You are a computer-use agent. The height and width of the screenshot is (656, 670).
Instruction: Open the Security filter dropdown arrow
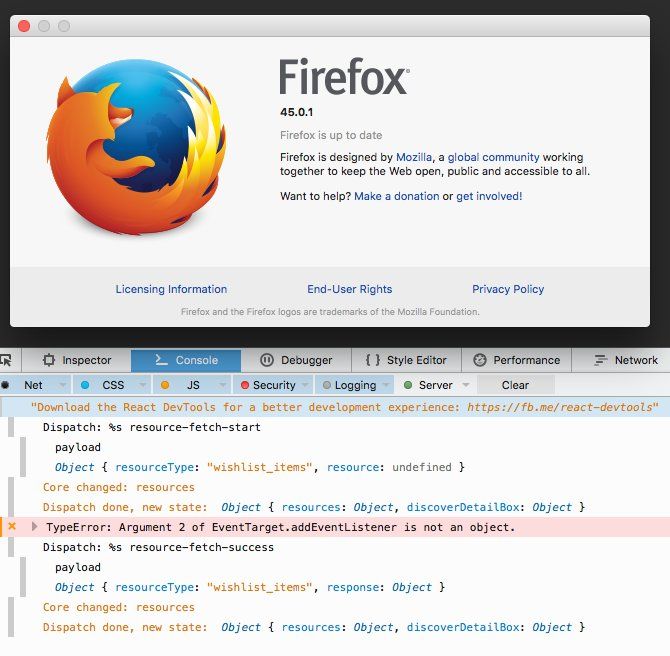[305, 385]
